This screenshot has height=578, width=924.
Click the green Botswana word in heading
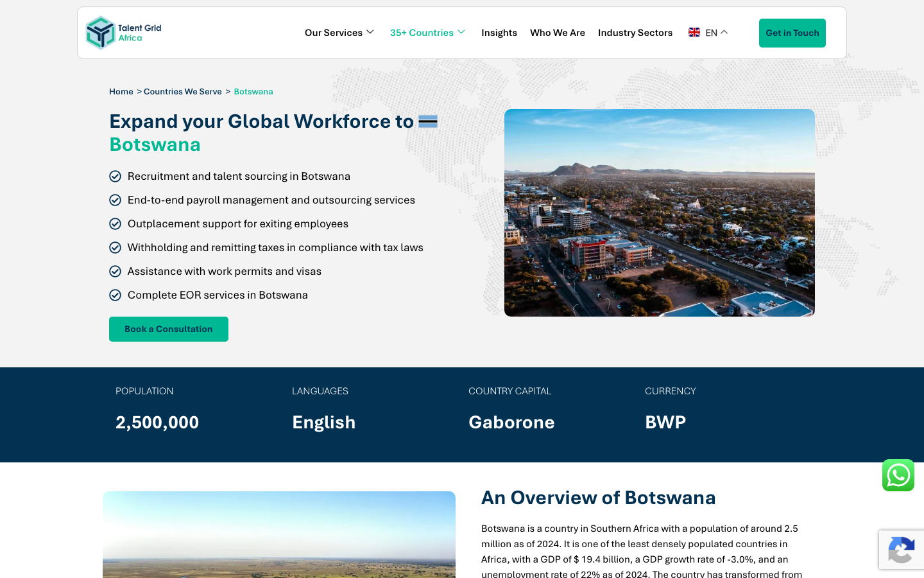155,144
